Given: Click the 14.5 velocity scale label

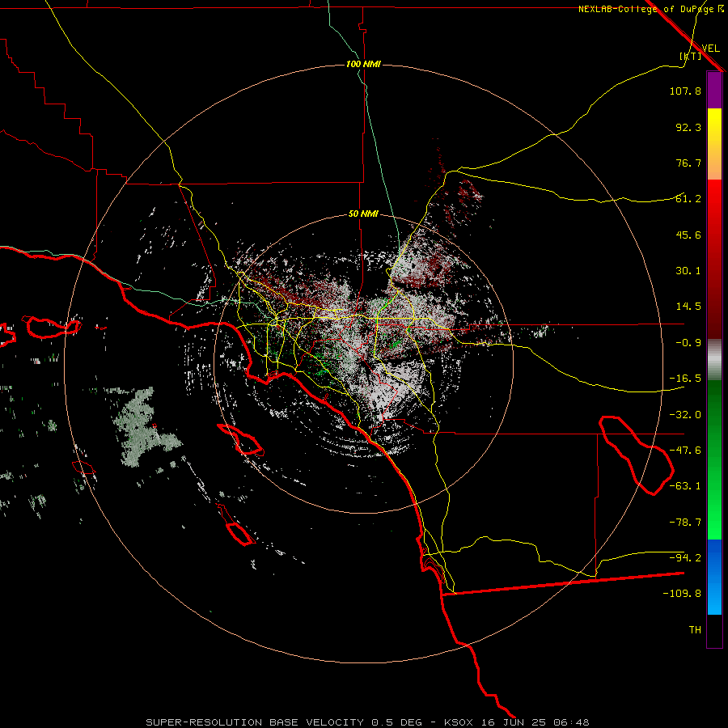Looking at the screenshot, I should (688, 307).
